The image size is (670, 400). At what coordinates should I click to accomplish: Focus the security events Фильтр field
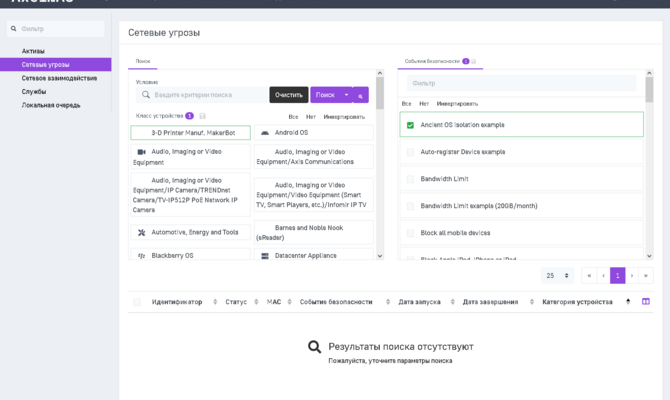pos(520,83)
